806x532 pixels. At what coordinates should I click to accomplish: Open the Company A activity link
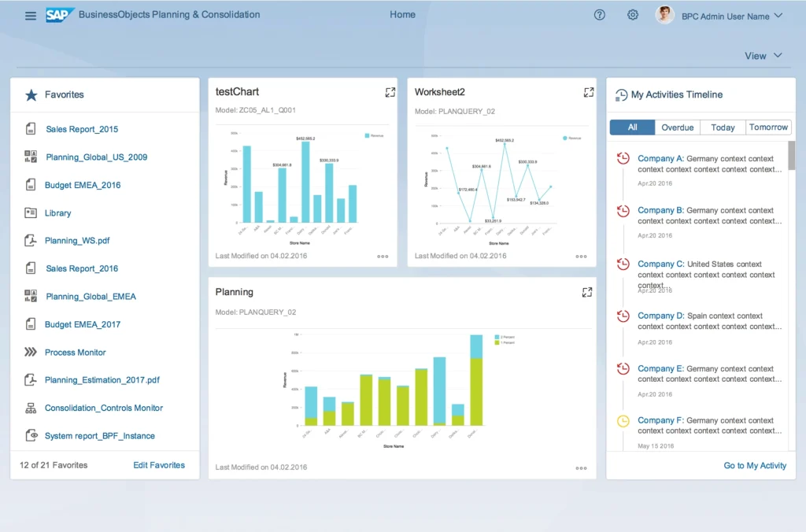660,158
